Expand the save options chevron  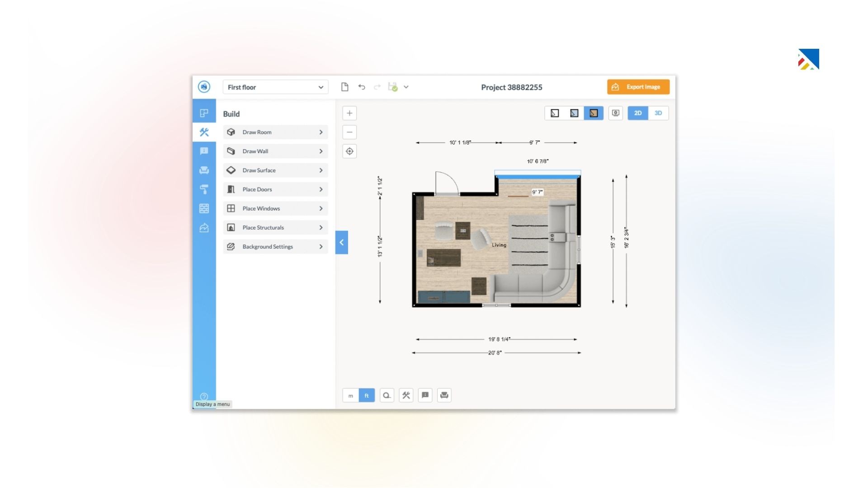pos(406,87)
